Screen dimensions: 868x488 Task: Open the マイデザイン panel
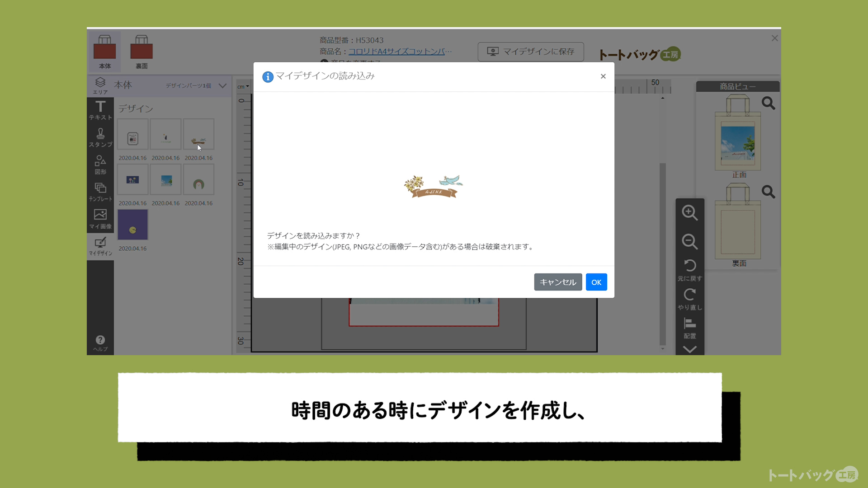click(x=100, y=246)
